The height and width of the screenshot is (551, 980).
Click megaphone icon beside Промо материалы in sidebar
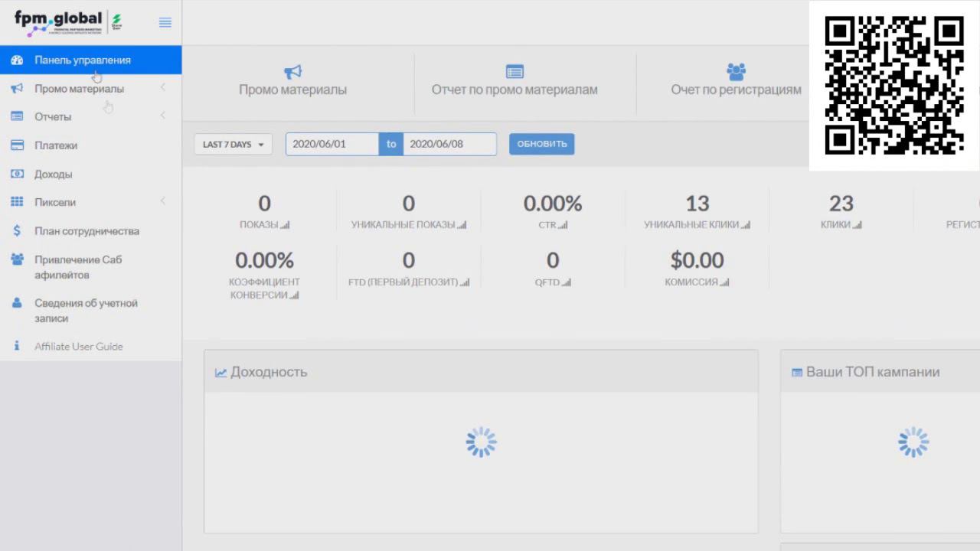[17, 89]
